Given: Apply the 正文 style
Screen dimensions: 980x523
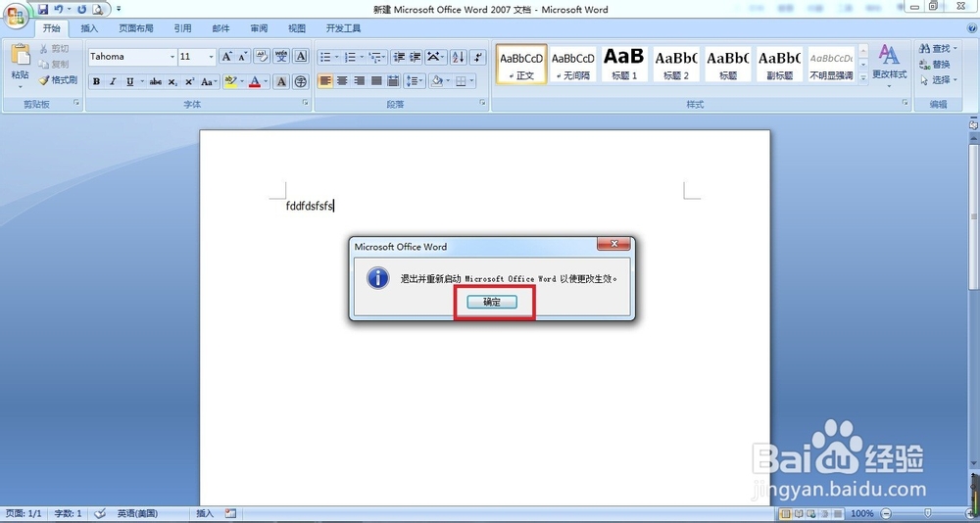Looking at the screenshot, I should [521, 64].
